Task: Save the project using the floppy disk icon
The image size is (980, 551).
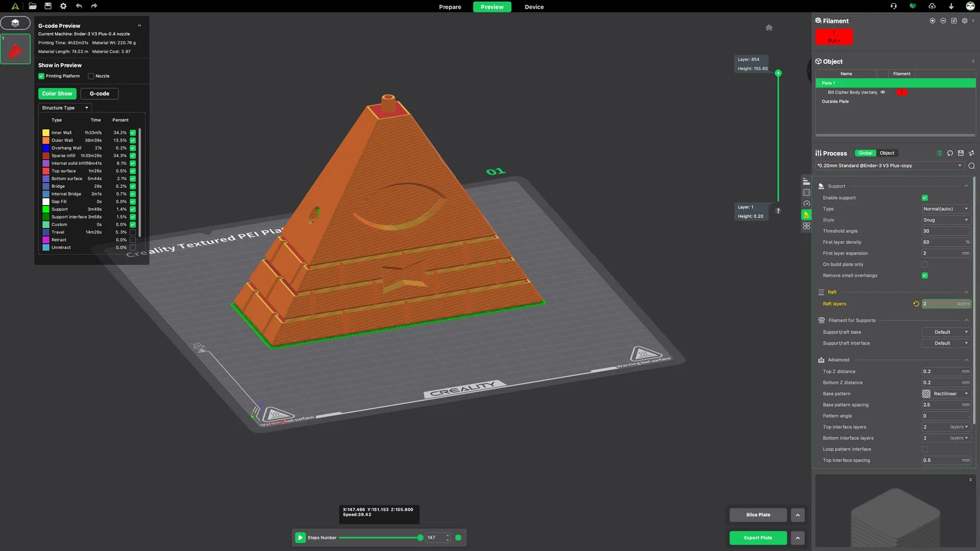Action: (x=48, y=6)
